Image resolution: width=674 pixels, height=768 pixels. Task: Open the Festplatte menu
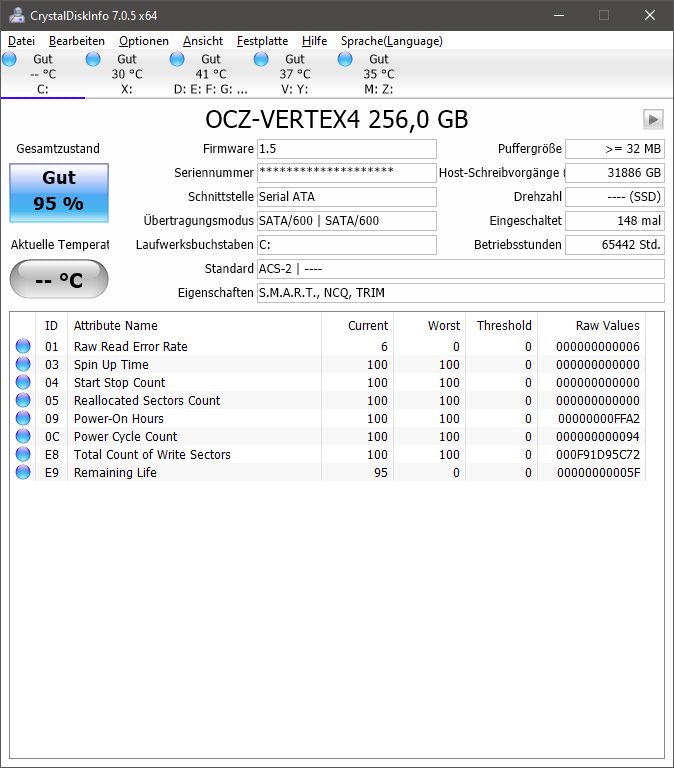(x=263, y=41)
